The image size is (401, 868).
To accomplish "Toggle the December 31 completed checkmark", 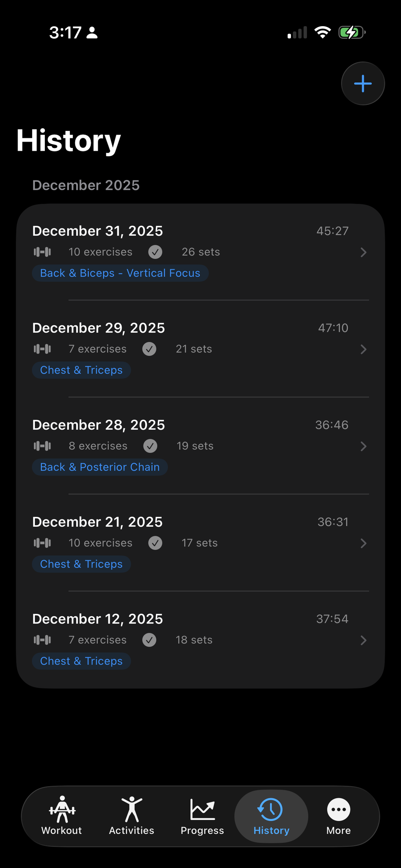I will coord(155,252).
